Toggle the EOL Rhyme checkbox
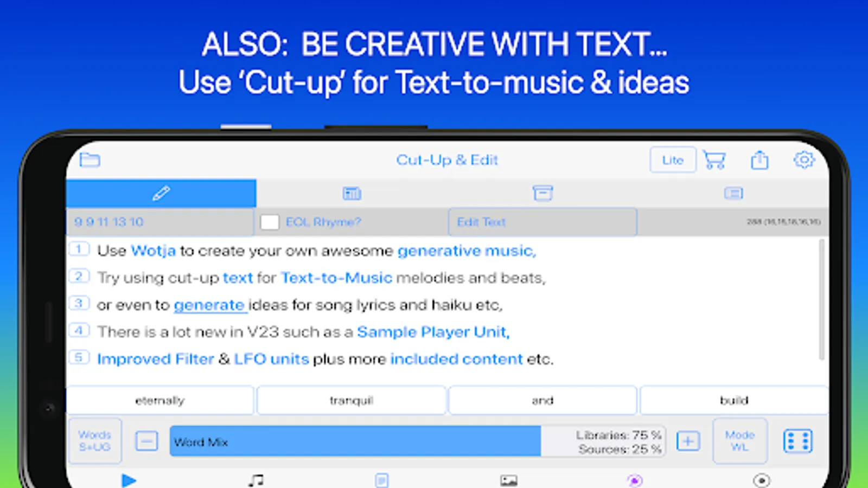Screen dimensions: 868x488 pyautogui.click(x=270, y=222)
